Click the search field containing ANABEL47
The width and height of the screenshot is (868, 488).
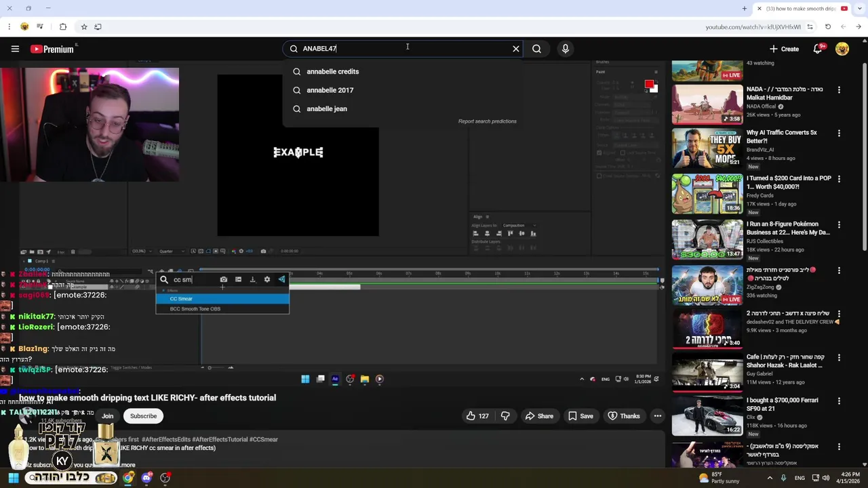[x=403, y=49]
